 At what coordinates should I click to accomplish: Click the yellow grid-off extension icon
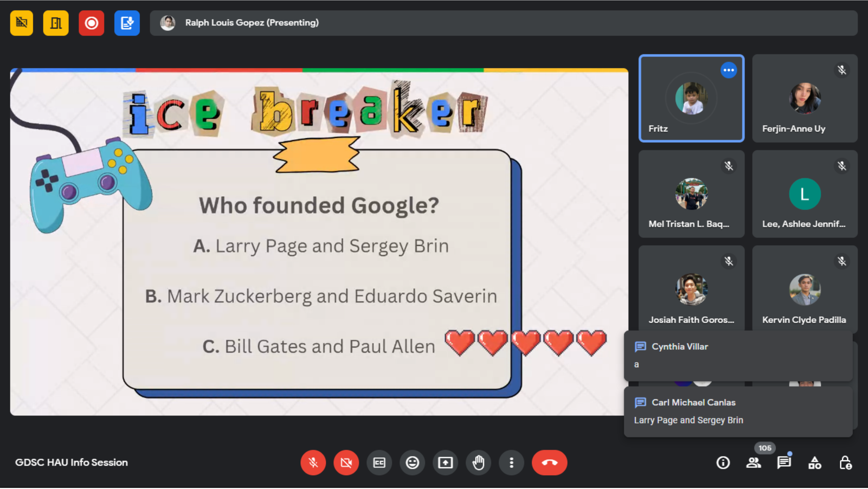point(22,23)
